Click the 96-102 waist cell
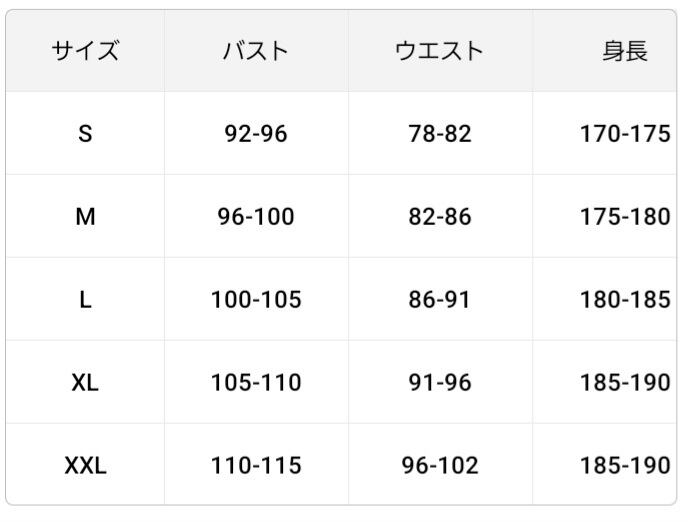 (439, 465)
